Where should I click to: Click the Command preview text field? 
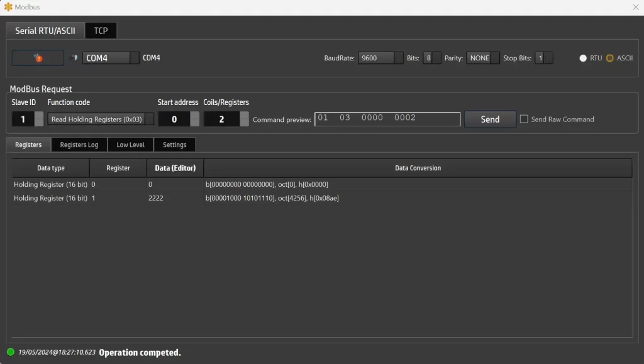pos(387,119)
